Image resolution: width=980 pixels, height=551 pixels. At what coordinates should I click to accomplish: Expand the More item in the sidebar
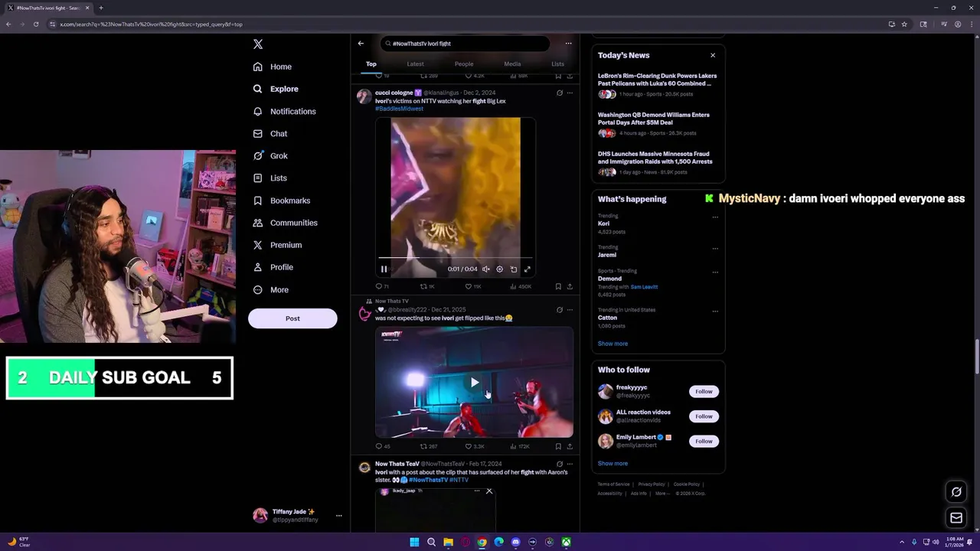[x=271, y=290]
